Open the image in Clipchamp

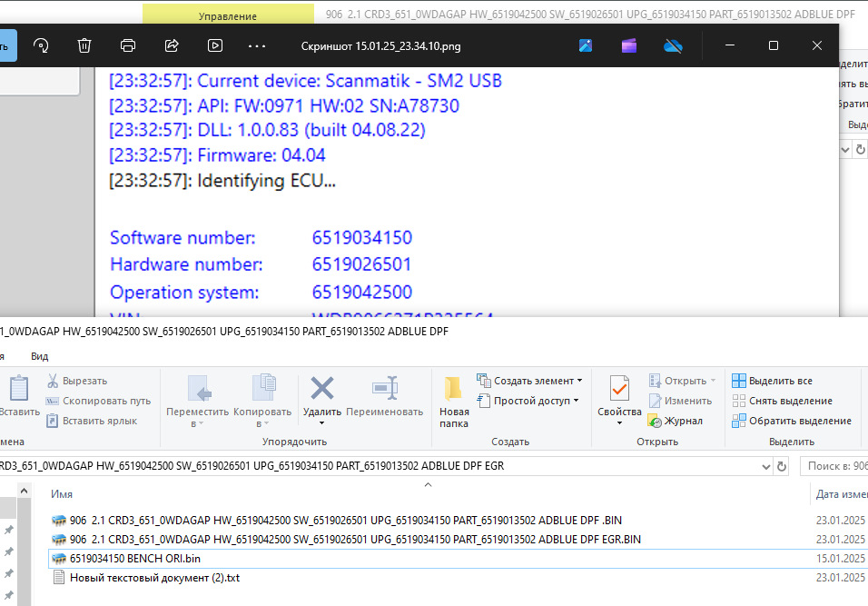click(628, 45)
